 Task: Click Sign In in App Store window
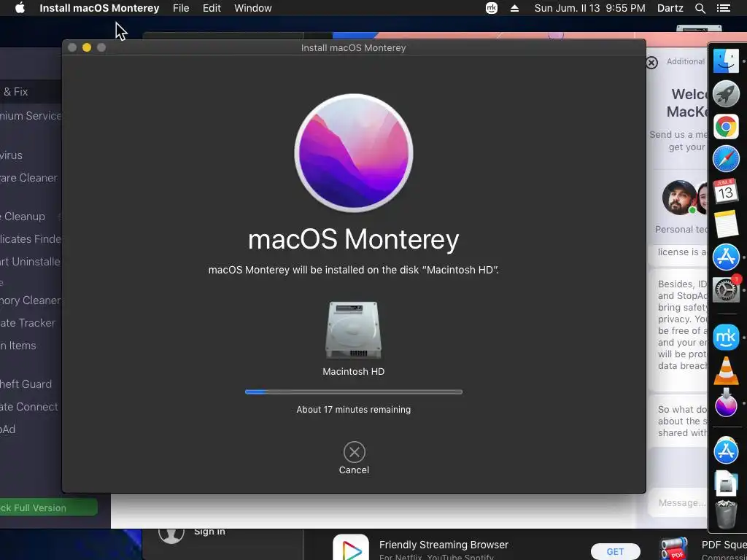pos(209,532)
